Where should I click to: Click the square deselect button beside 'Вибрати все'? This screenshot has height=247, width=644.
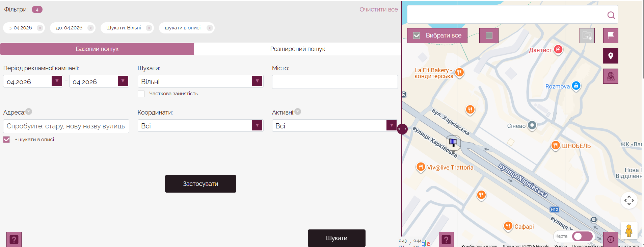pyautogui.click(x=489, y=35)
